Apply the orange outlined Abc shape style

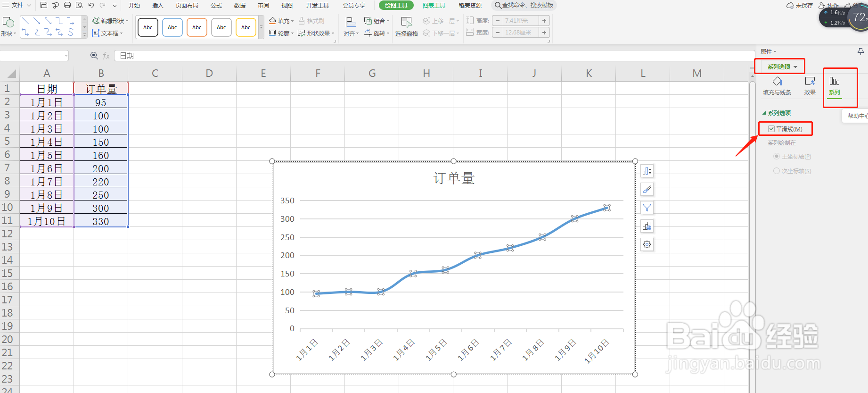[x=197, y=27]
